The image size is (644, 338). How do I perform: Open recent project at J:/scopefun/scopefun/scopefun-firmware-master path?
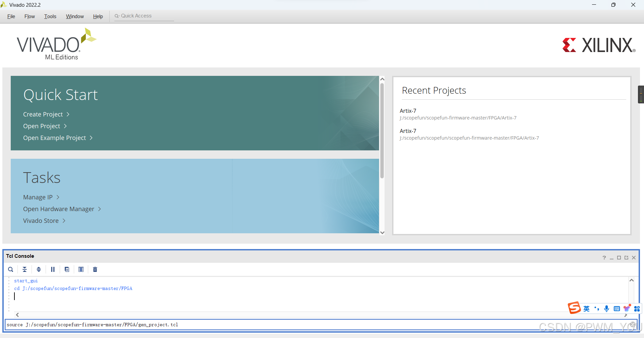469,134
